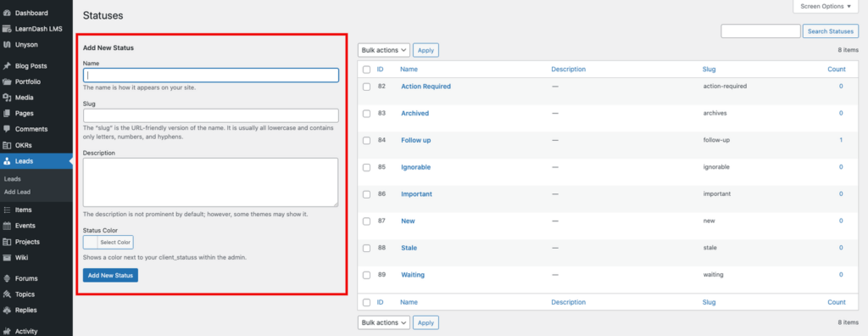868x336 pixels.
Task: Open the Add Lead submenu item
Action: click(x=17, y=192)
